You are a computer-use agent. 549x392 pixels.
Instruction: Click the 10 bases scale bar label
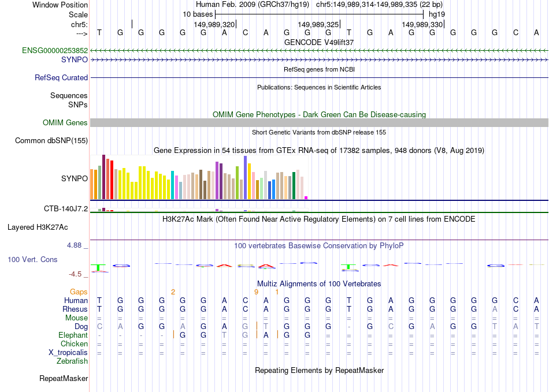click(198, 14)
